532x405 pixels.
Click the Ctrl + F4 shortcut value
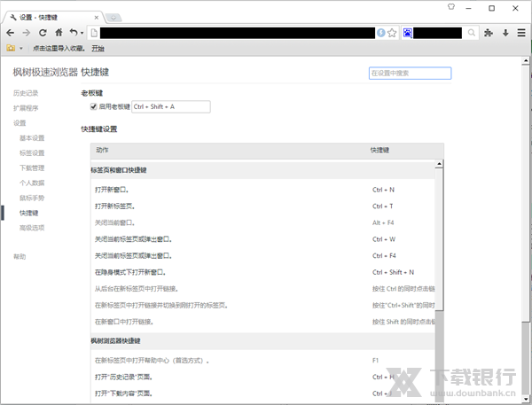click(384, 256)
